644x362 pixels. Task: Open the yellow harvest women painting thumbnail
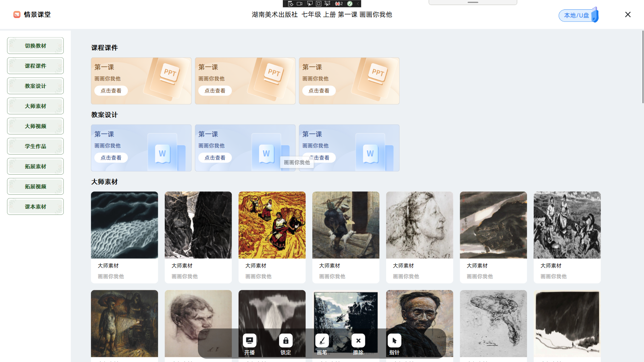(x=272, y=225)
